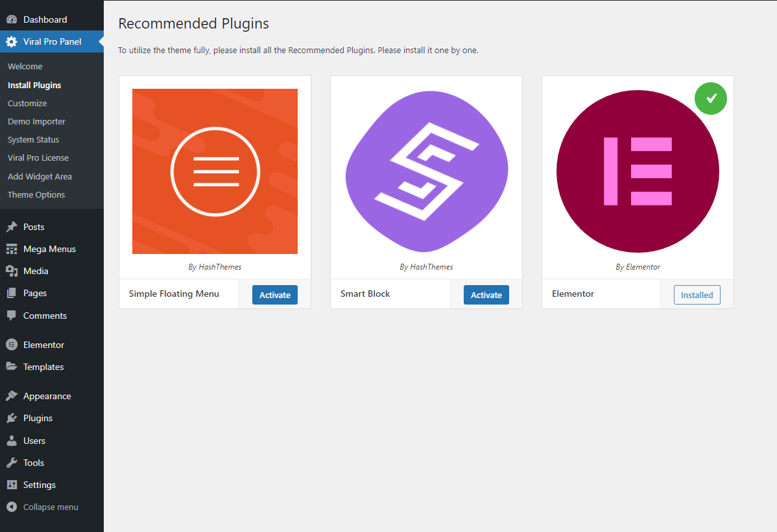The width and height of the screenshot is (777, 532).
Task: Click By HashThemes under Simple Floating Menu
Action: point(215,267)
